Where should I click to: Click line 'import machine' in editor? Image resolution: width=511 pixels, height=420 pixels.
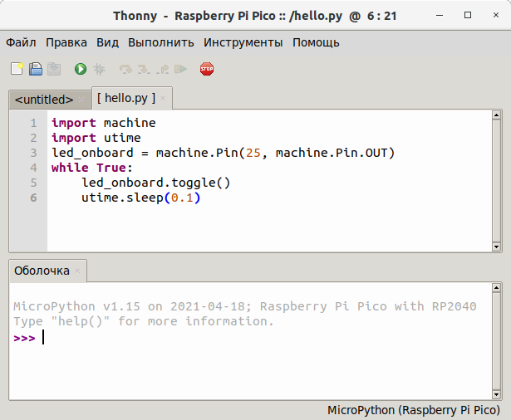[104, 123]
